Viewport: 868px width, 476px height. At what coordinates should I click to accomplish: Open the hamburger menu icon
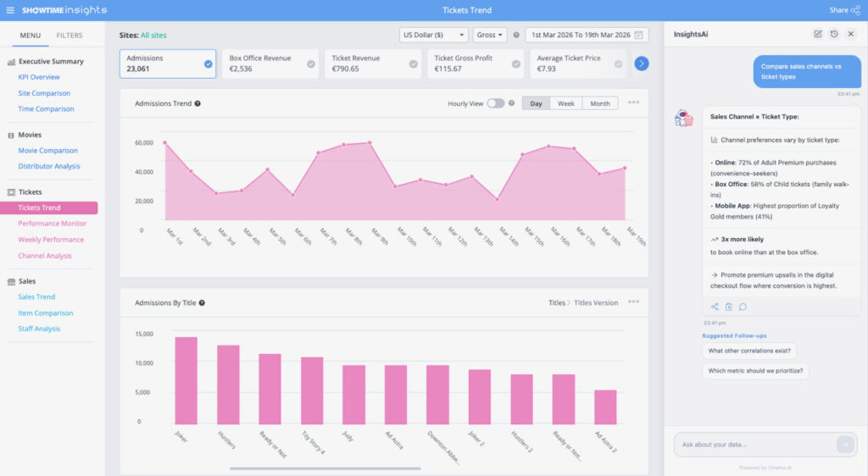click(10, 10)
